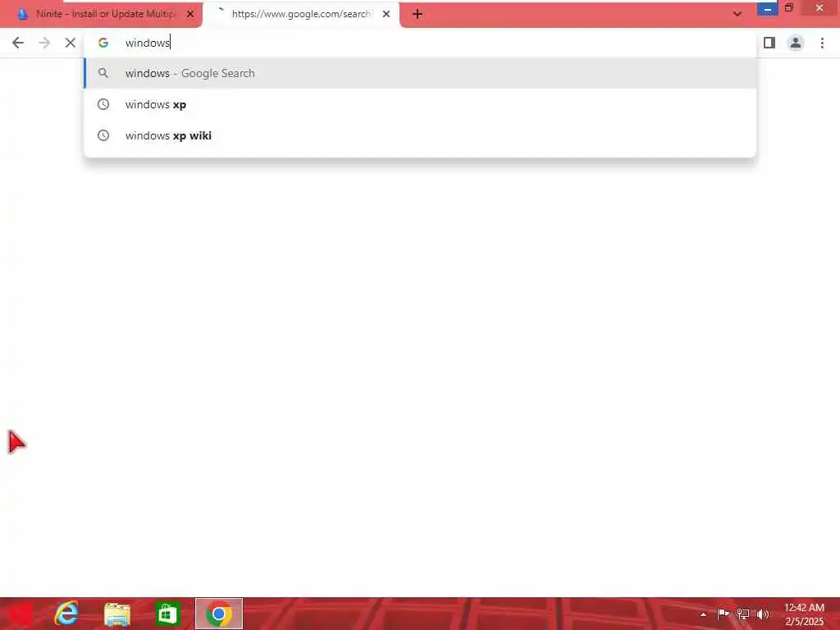This screenshot has height=630, width=840.
Task: Click Google icon in address bar
Action: [103, 43]
